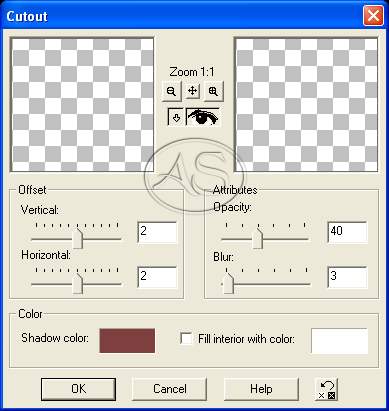
Task: Click the eye proof preview button
Action: (x=203, y=117)
